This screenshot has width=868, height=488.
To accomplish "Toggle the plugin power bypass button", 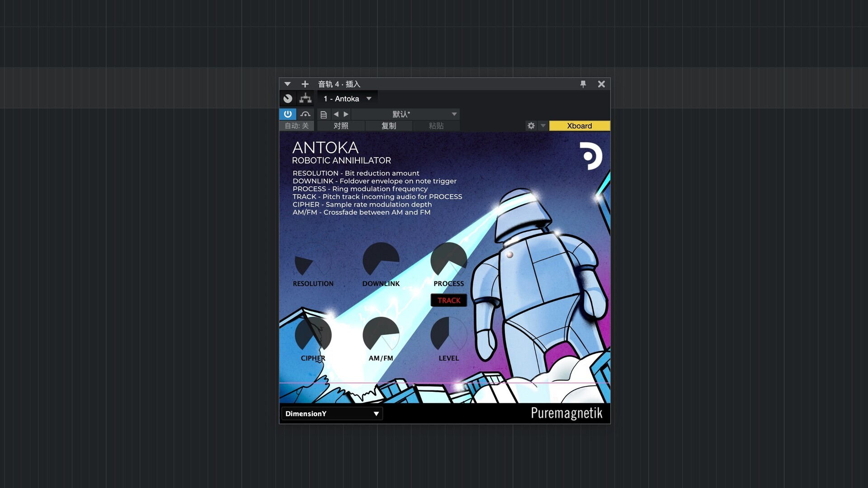I will tap(288, 114).
